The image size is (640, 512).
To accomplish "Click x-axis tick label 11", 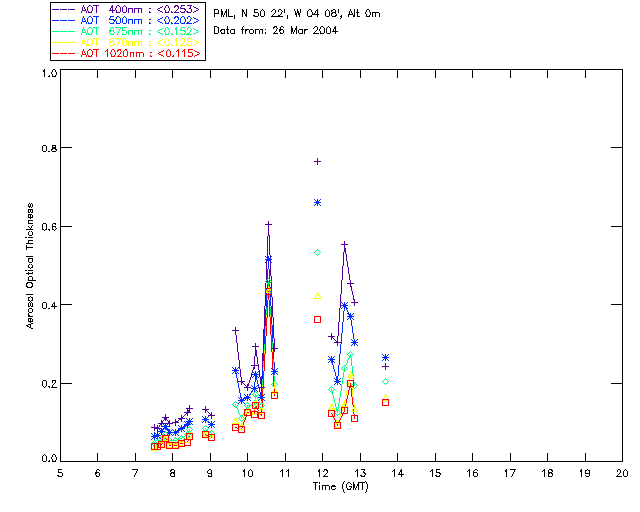I will pos(285,473).
